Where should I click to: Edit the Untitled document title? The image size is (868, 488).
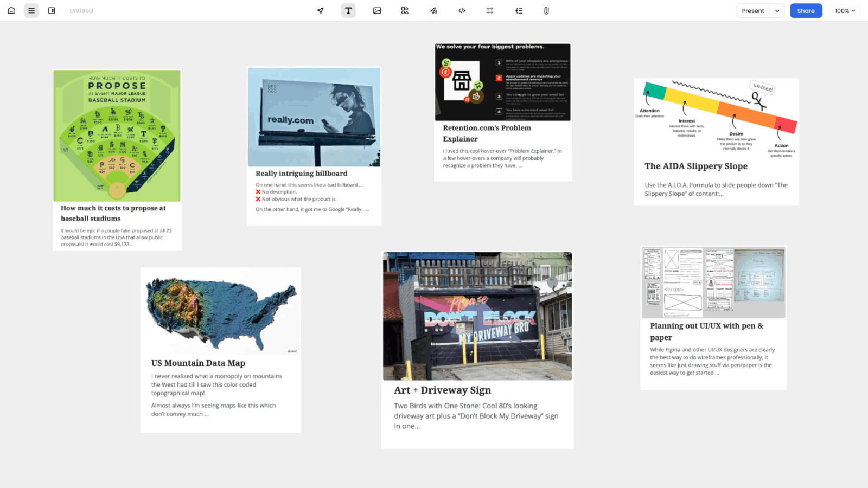point(81,11)
